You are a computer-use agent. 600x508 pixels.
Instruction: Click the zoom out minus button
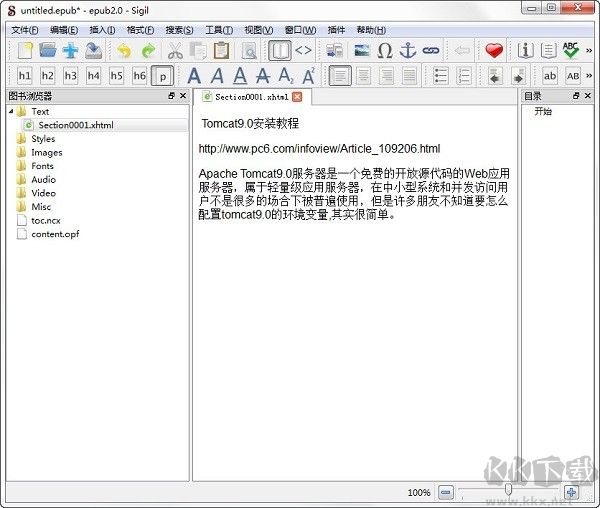(446, 492)
